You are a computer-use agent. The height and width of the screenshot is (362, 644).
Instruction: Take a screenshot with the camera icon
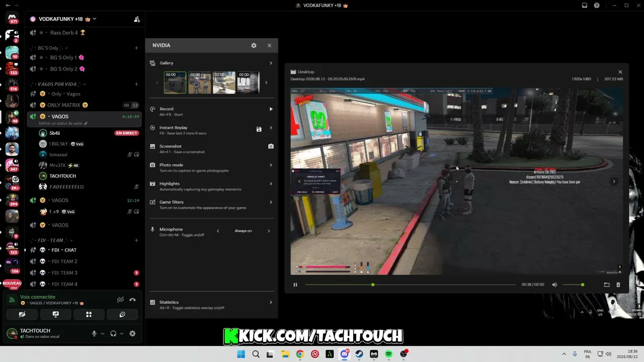click(x=271, y=146)
